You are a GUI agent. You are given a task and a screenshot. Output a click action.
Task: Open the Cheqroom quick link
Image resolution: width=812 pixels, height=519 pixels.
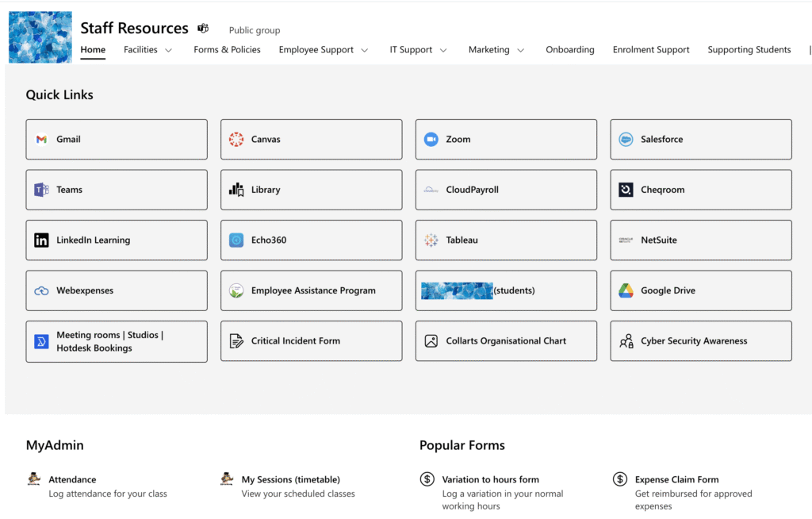coord(701,190)
